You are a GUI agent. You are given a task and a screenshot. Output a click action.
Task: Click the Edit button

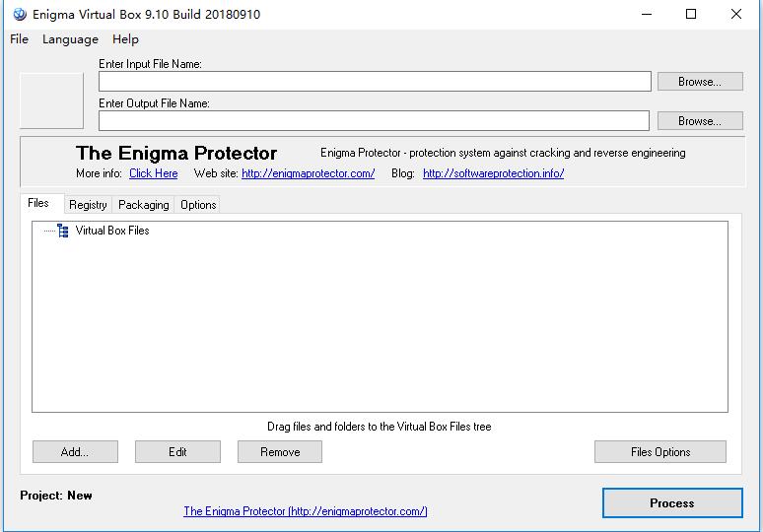(177, 452)
